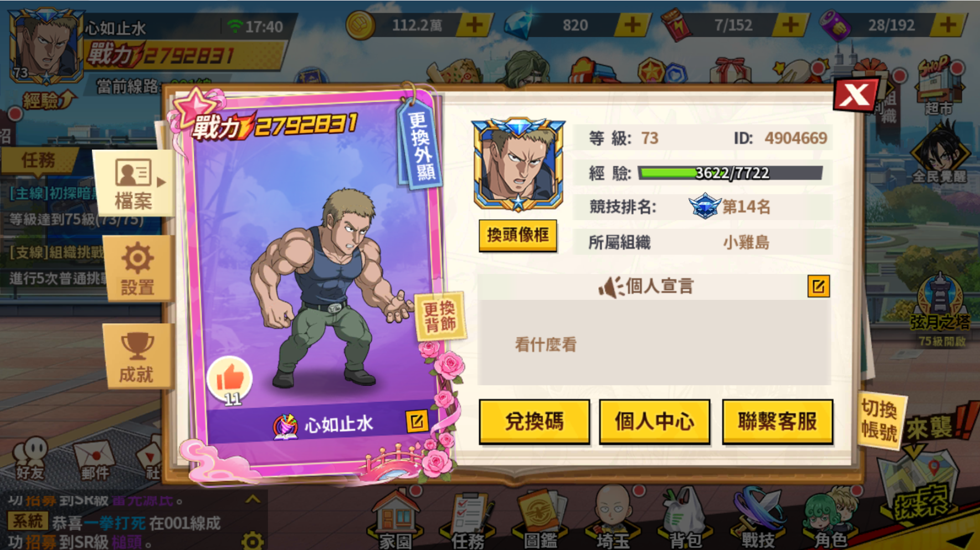The height and width of the screenshot is (550, 980).
Task: Click the 兌換碼 redeem code button
Action: tap(534, 422)
